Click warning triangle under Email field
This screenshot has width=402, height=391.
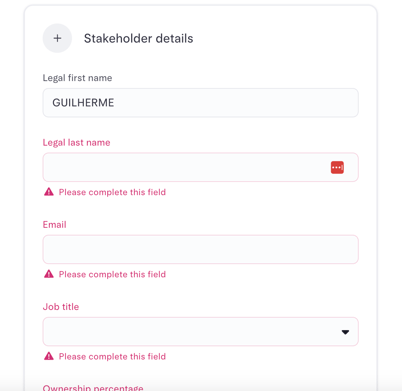coord(49,274)
